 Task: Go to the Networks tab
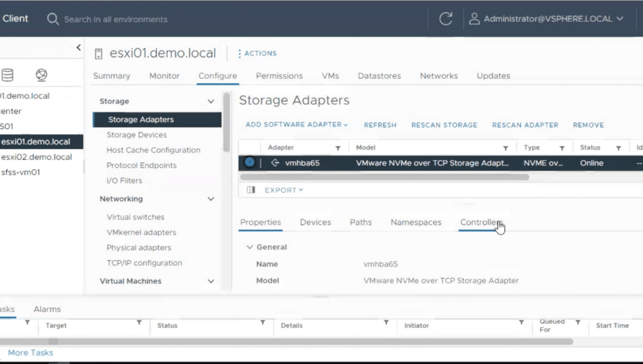click(439, 76)
